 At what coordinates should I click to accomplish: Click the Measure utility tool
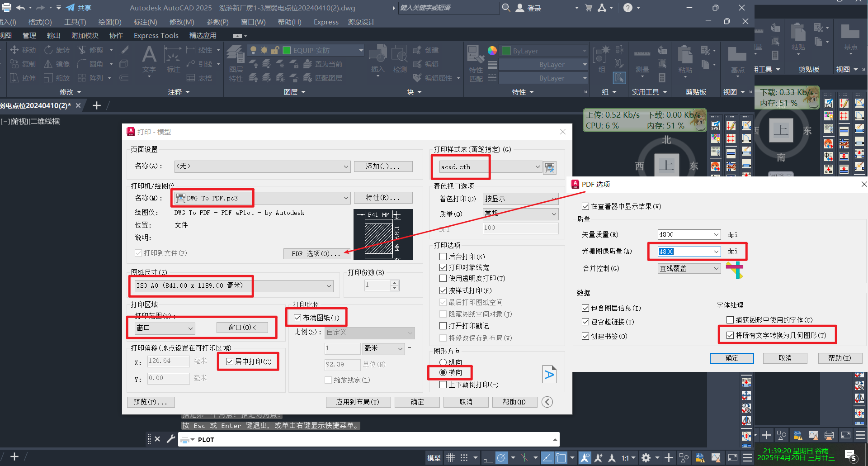pos(642,59)
